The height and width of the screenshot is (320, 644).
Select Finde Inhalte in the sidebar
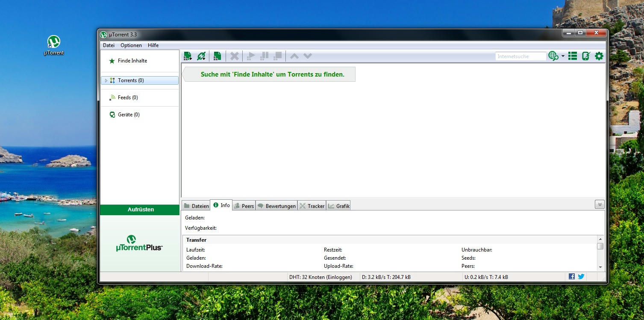pos(132,61)
